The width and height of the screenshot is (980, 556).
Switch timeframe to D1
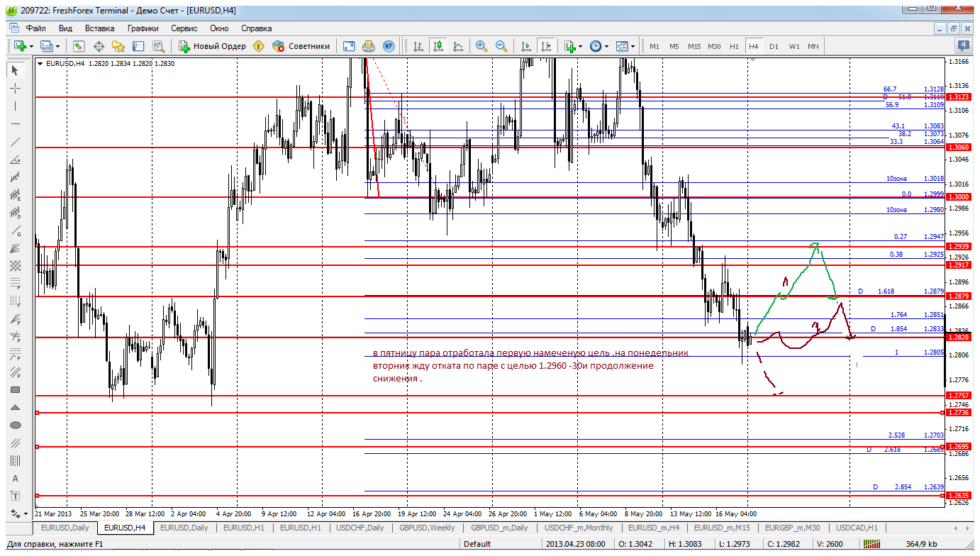pyautogui.click(x=774, y=46)
